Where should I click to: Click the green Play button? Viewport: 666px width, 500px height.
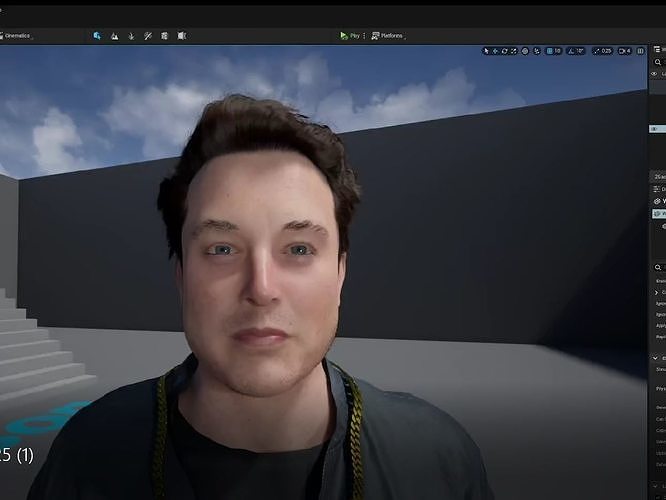point(344,36)
